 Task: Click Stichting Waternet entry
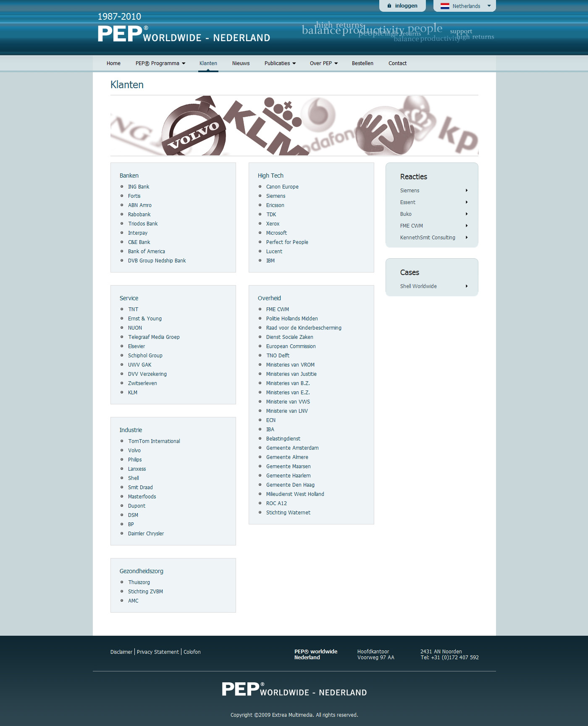coord(288,513)
